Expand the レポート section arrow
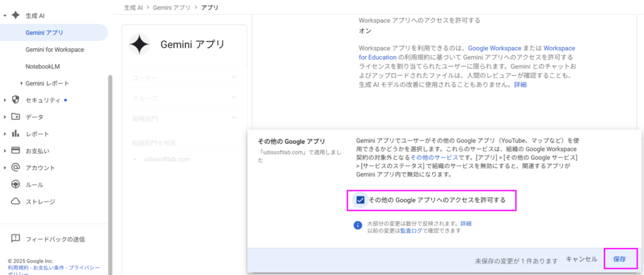This screenshot has width=644, height=275. click(4, 134)
